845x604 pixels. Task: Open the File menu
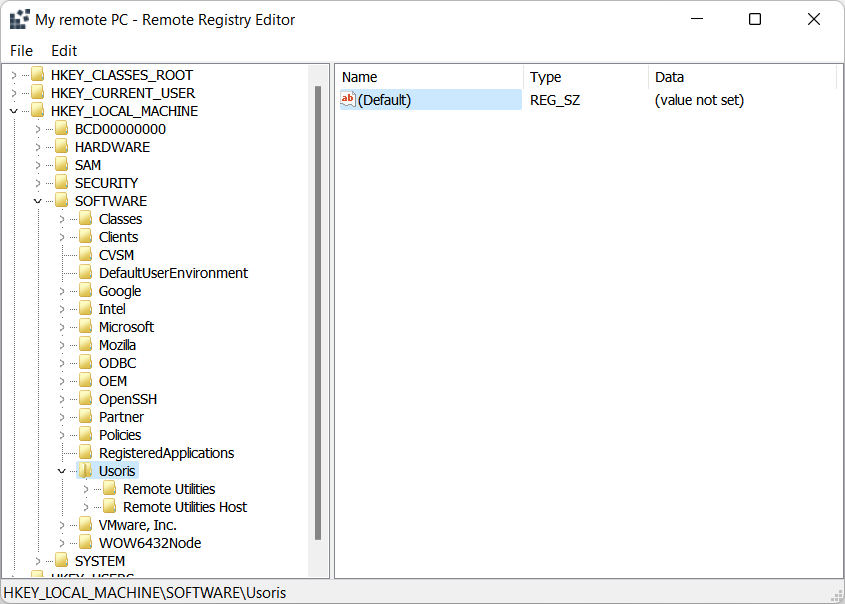click(21, 50)
